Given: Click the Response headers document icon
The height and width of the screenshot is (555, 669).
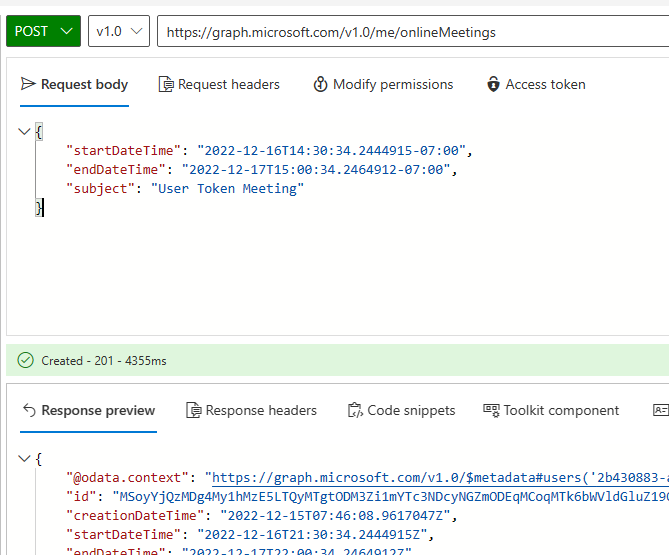Looking at the screenshot, I should pos(193,410).
